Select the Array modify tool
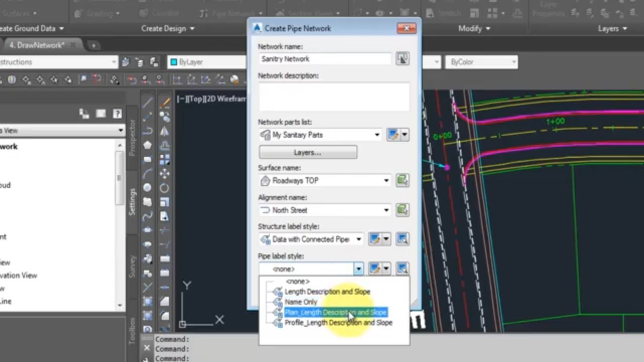Screen dimensions: 644x362 coord(165,159)
